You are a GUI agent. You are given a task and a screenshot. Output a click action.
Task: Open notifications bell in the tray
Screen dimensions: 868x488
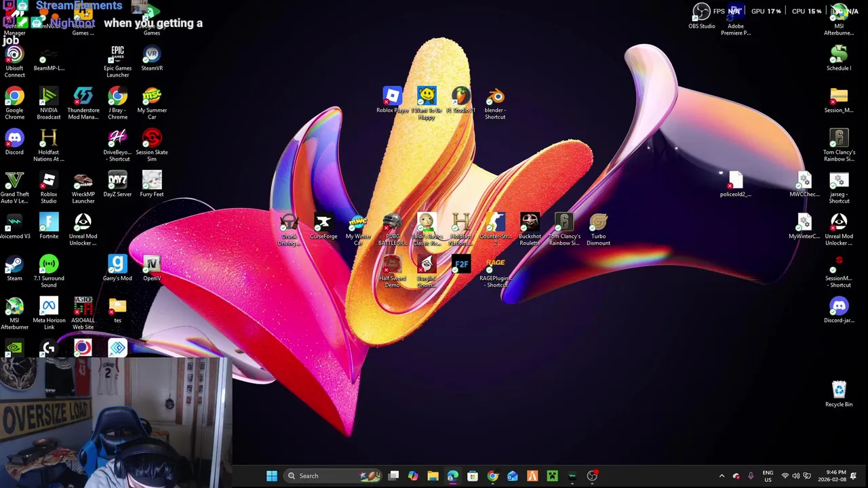click(x=854, y=476)
